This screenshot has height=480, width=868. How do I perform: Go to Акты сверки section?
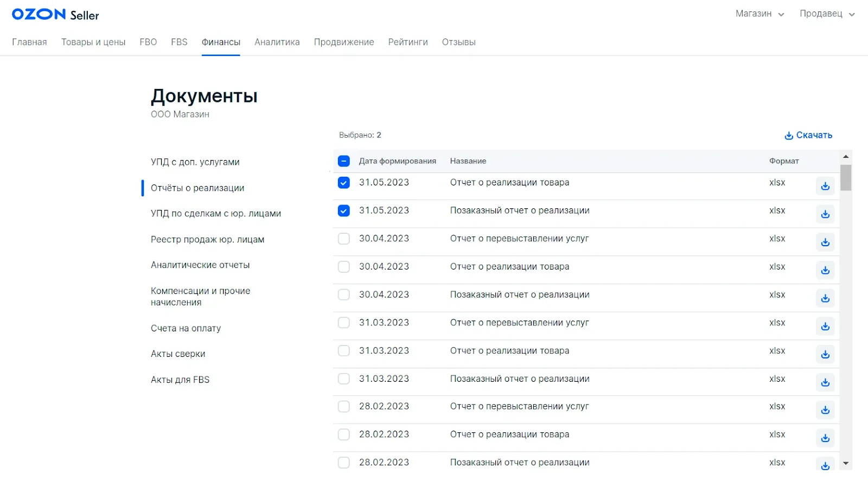coord(178,354)
